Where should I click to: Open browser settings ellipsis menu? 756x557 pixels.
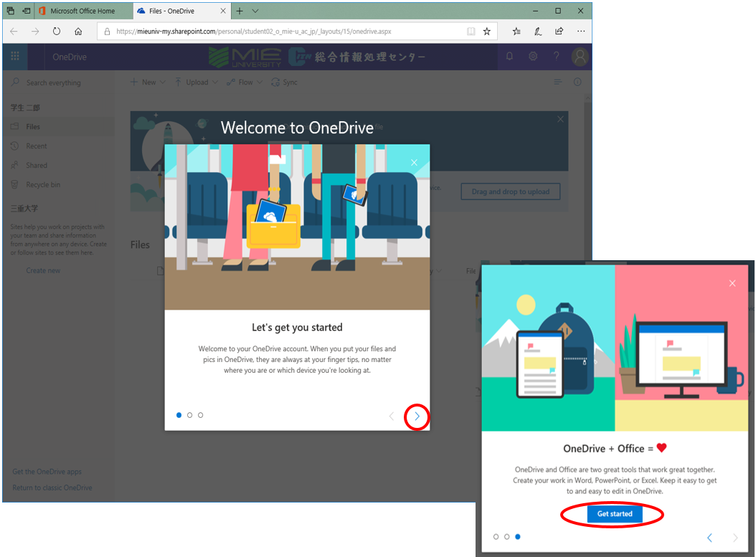point(581,32)
